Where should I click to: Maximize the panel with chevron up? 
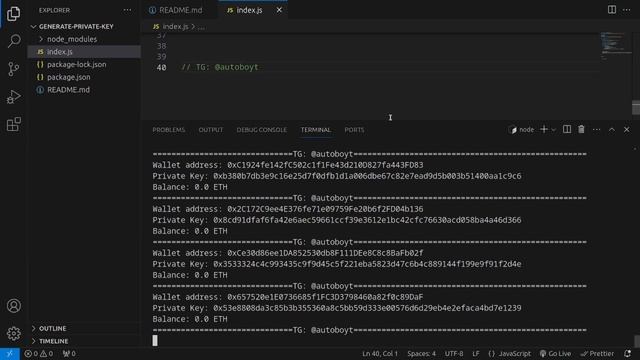(x=611, y=129)
